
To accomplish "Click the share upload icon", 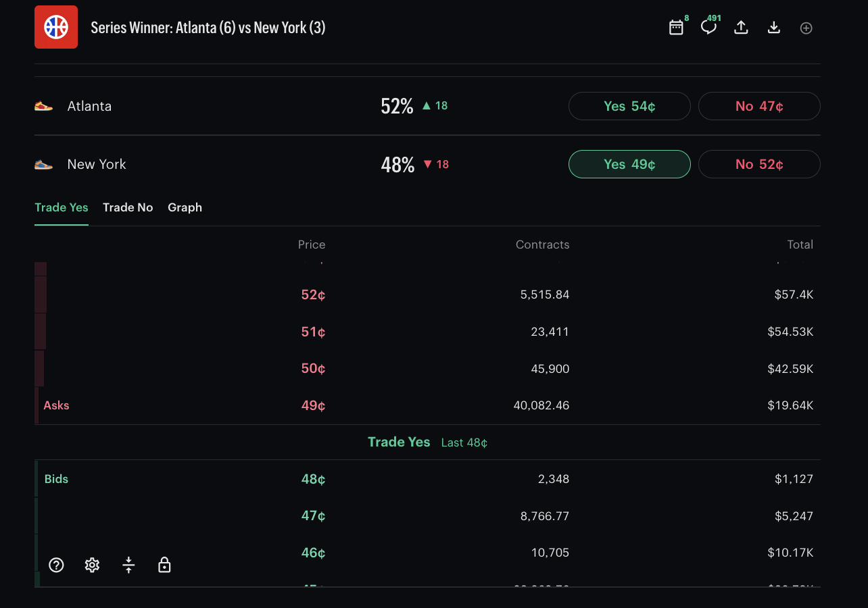I will point(741,28).
